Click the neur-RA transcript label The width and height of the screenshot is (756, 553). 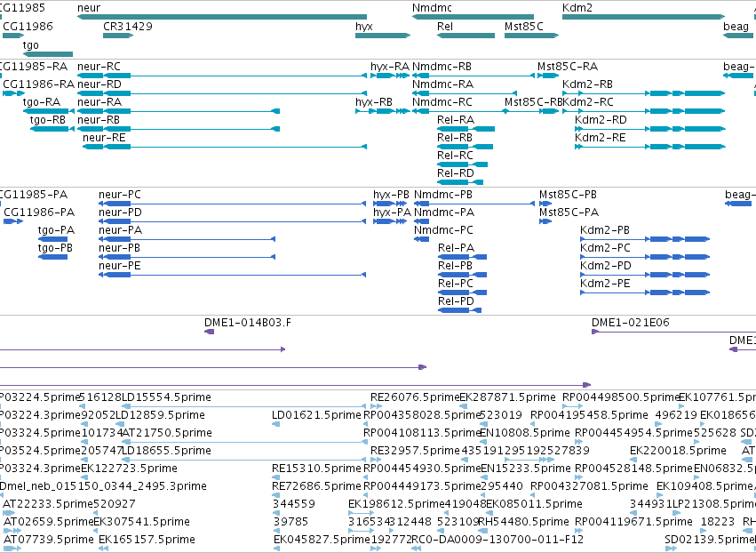[99, 102]
